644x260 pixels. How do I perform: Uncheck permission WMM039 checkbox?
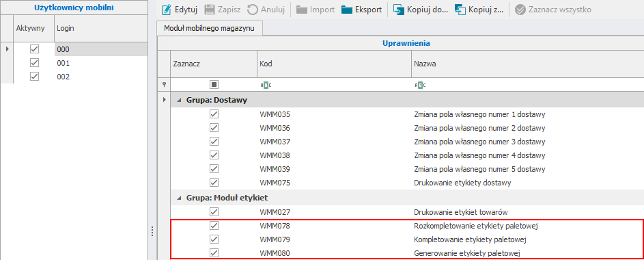pos(214,169)
